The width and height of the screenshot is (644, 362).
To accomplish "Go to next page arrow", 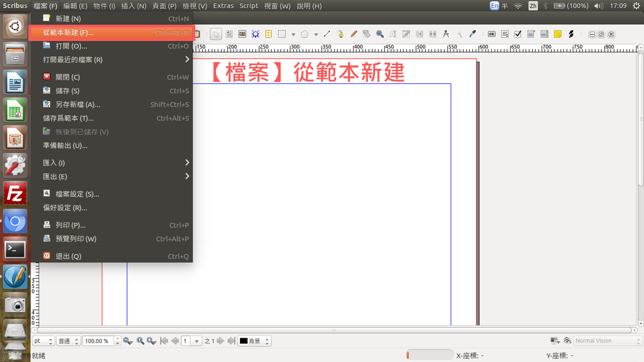I will coord(221,341).
